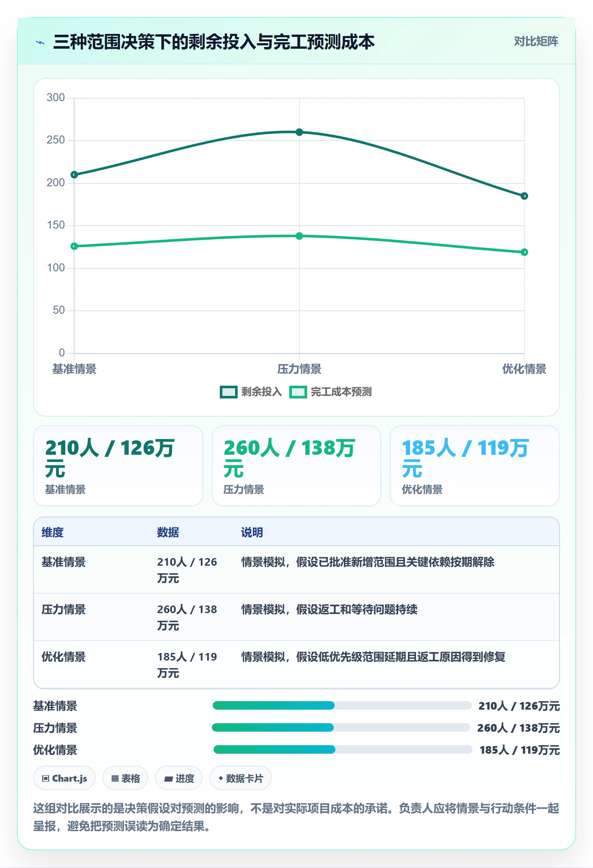This screenshot has height=868, width=593.
Task: Click the title 三种范围决策下的剩余投入与完工预测成本
Action: point(214,42)
